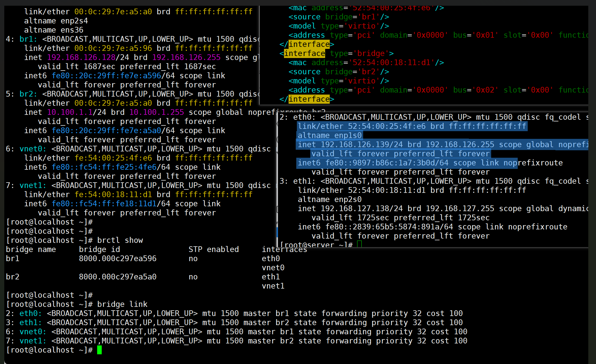
Task: Click the 'STP enabled' column header
Action: point(213,249)
